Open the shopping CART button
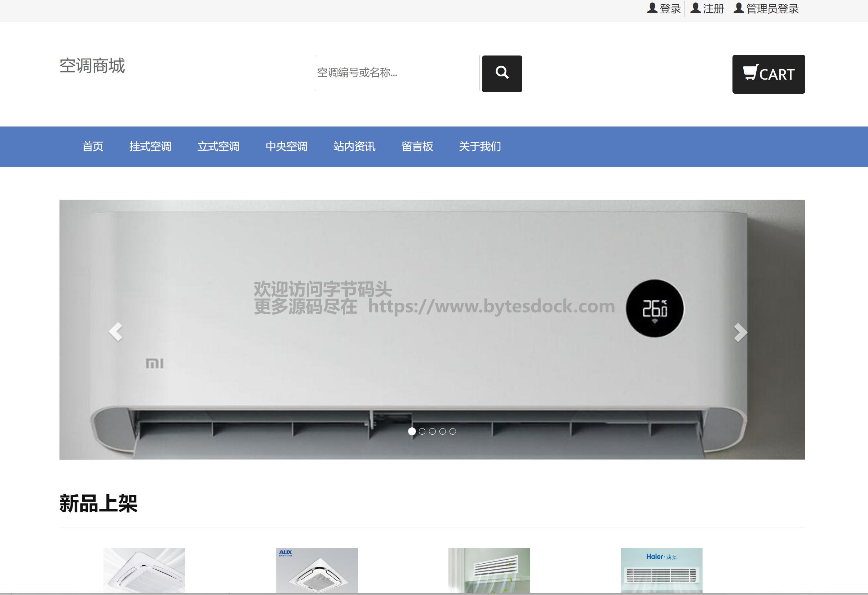 coord(768,74)
